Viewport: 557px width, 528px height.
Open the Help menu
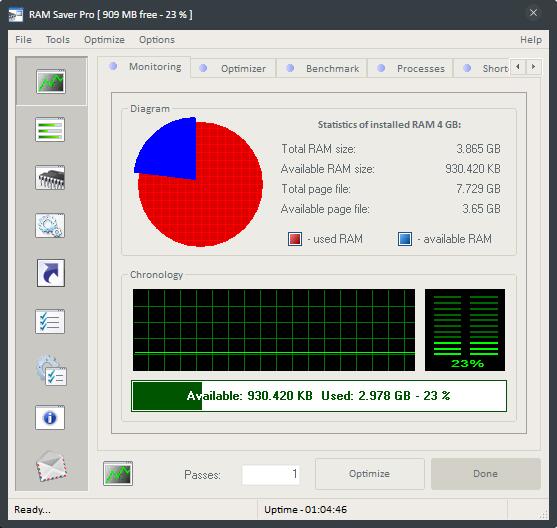coord(531,39)
